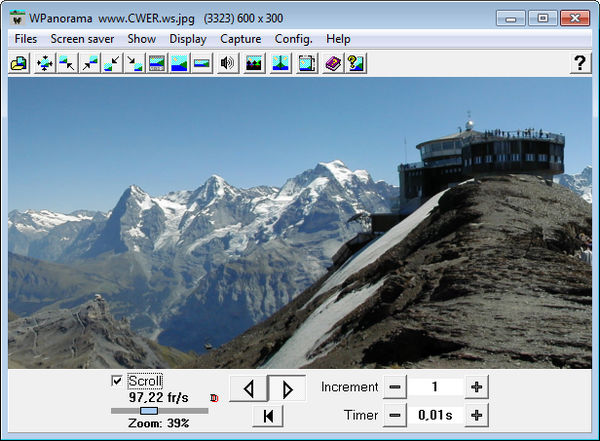
Task: Move window to top-right corner icon
Action: 90,63
